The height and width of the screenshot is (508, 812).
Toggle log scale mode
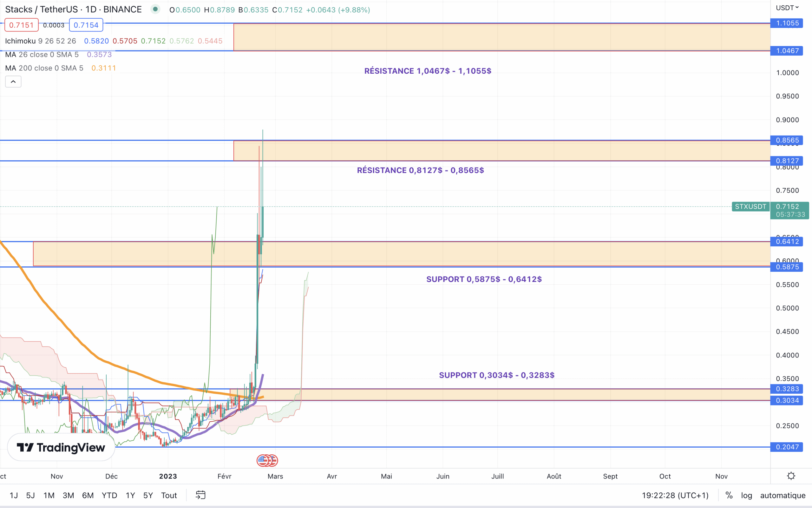747,495
